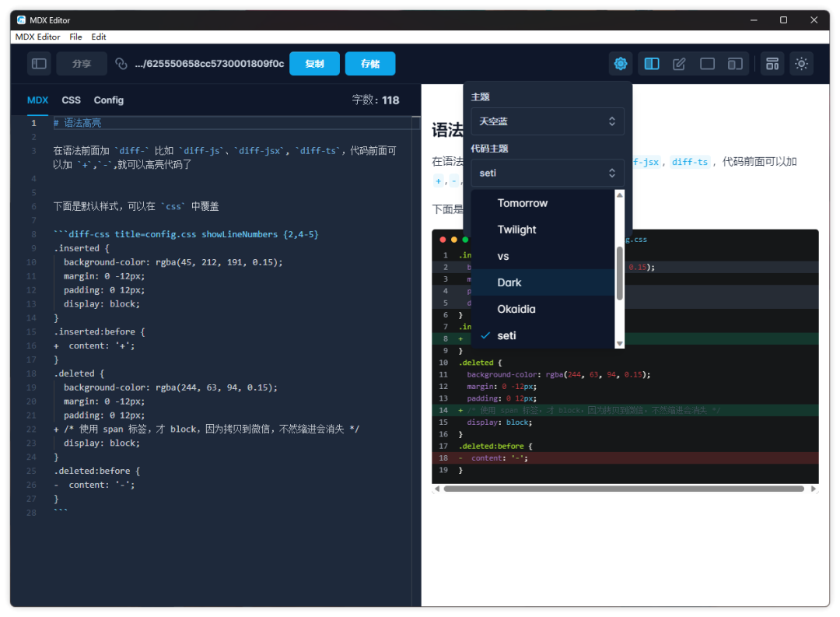
Task: Click the blue 存储 button
Action: coord(370,64)
